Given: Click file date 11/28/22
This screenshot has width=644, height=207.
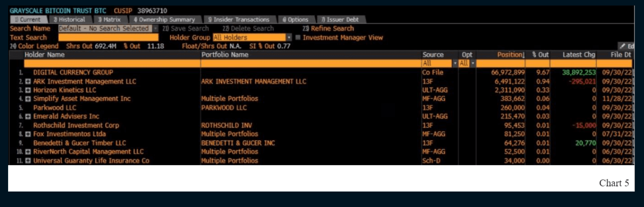Looking at the screenshot, I should (617, 99).
